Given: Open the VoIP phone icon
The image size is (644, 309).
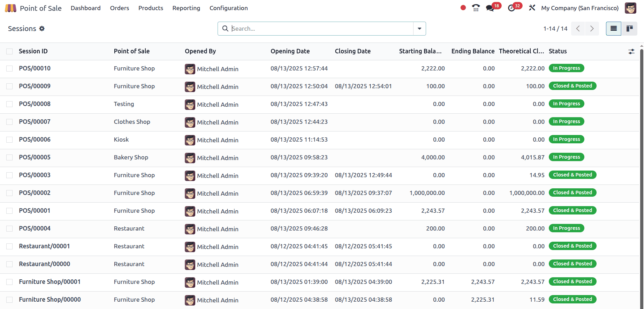Looking at the screenshot, I should [x=476, y=8].
